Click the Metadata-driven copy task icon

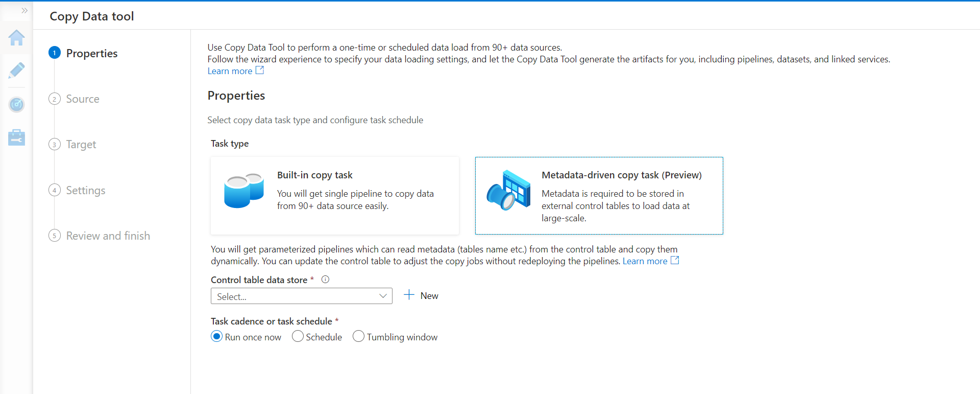pos(508,190)
